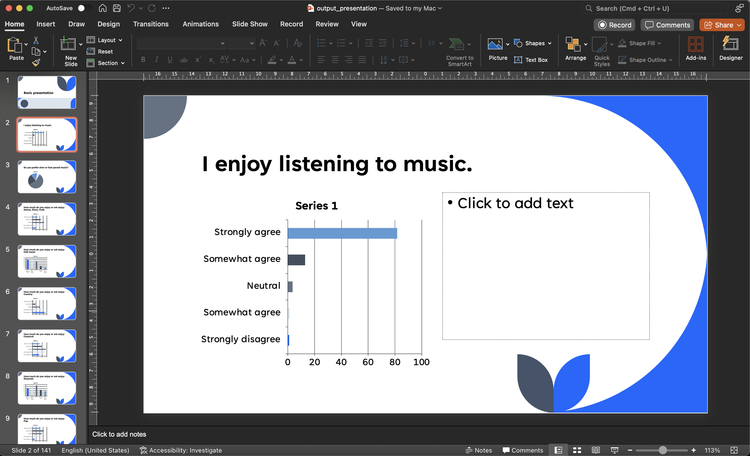
Task: Click the Designer icon in ribbon
Action: point(730,44)
